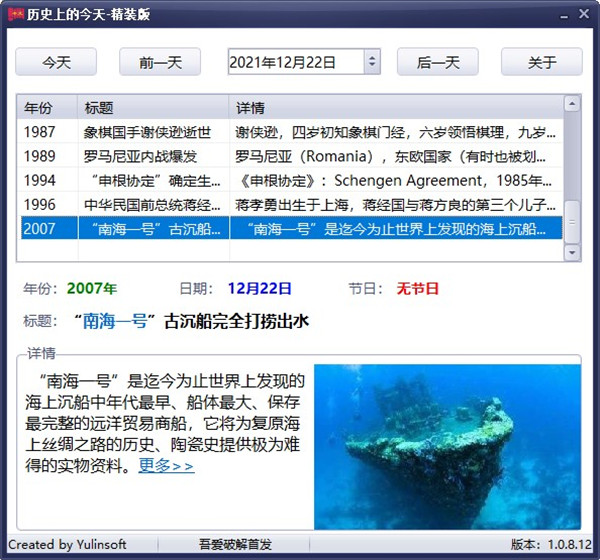Select the 1994 申根协定 row
Viewport: 600px width, 560px height.
[292, 180]
